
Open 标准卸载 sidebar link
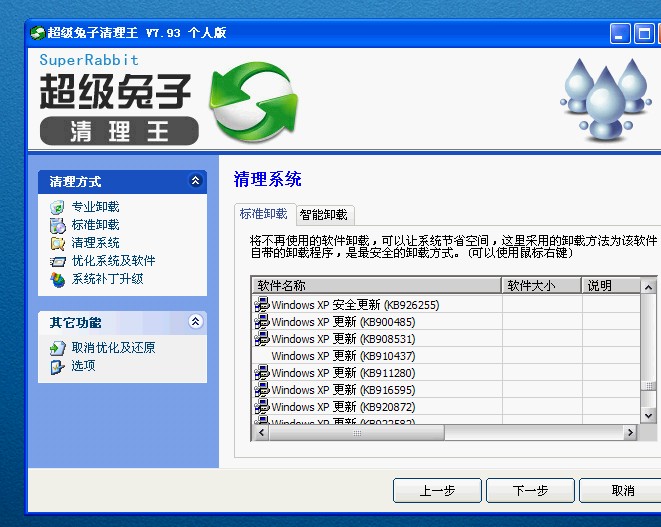point(95,225)
